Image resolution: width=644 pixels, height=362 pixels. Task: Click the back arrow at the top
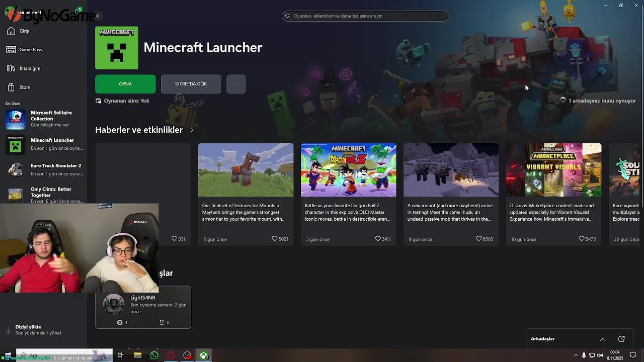coord(98,16)
